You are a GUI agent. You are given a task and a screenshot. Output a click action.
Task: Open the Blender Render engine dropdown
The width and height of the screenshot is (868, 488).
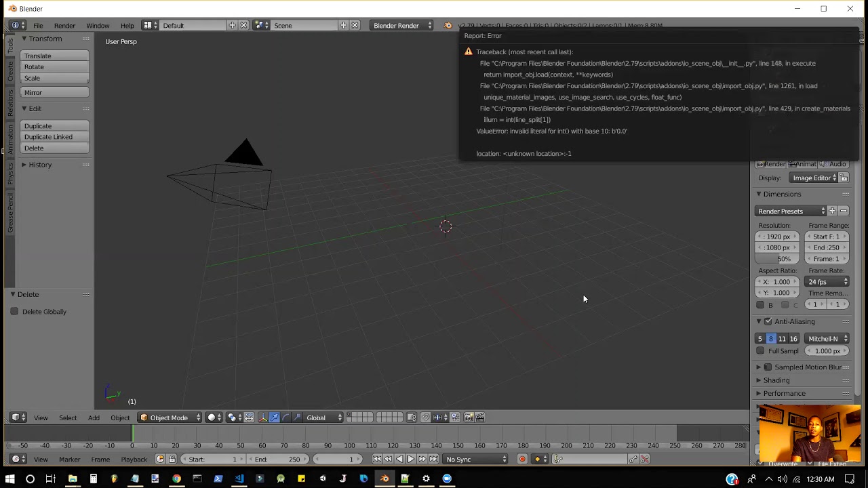pos(402,26)
